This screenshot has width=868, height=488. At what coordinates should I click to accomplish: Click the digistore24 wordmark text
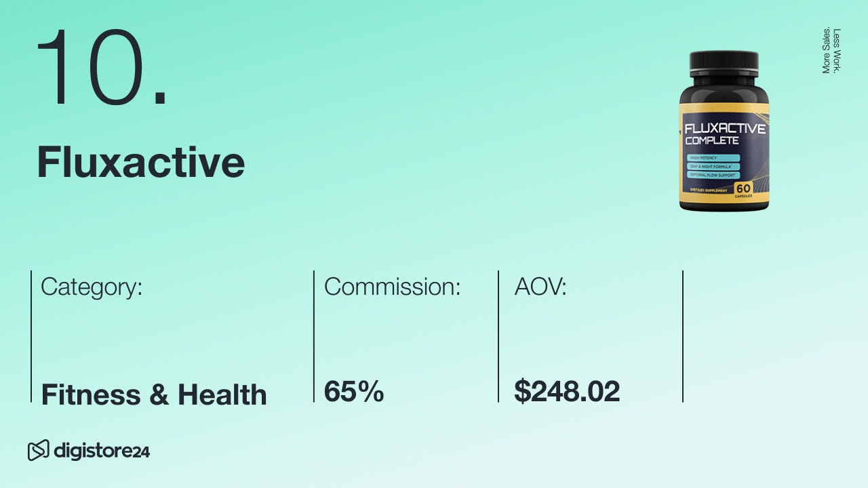coord(100,451)
